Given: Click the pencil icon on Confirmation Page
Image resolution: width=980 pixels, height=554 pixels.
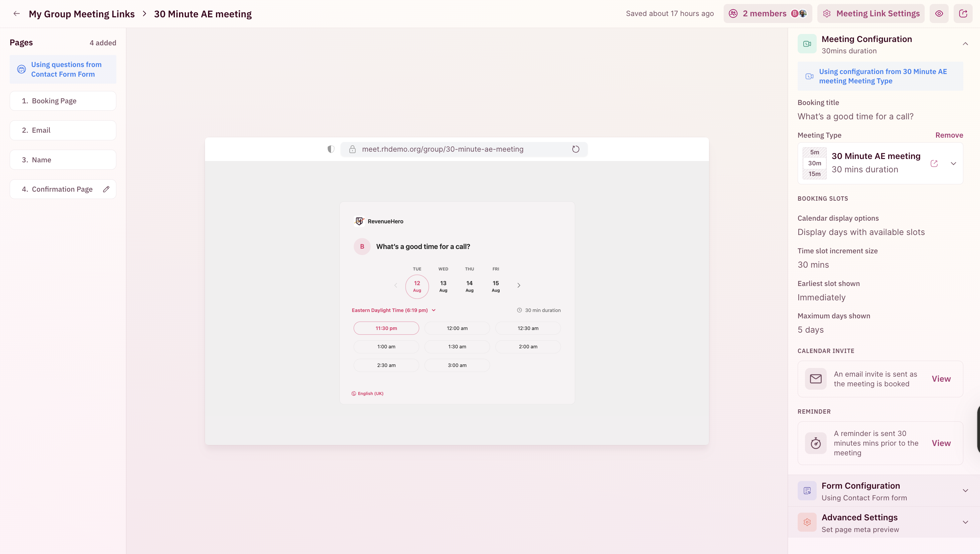Looking at the screenshot, I should click(106, 189).
